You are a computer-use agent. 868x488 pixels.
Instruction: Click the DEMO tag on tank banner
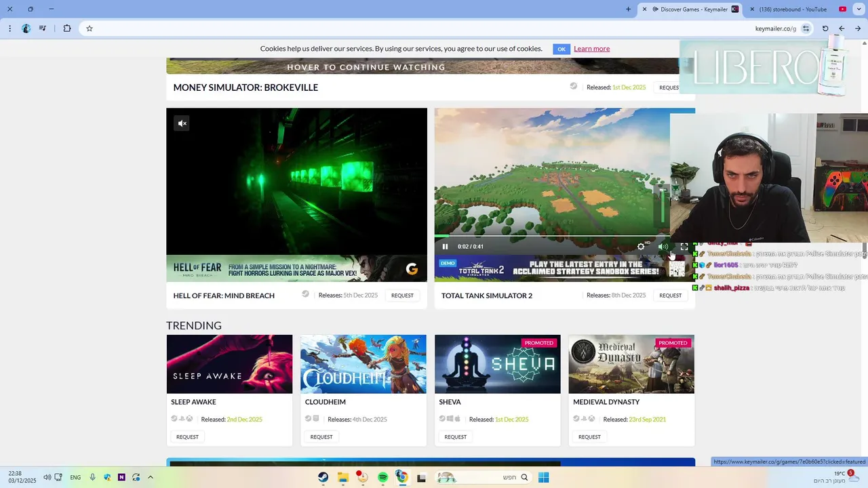tap(448, 263)
